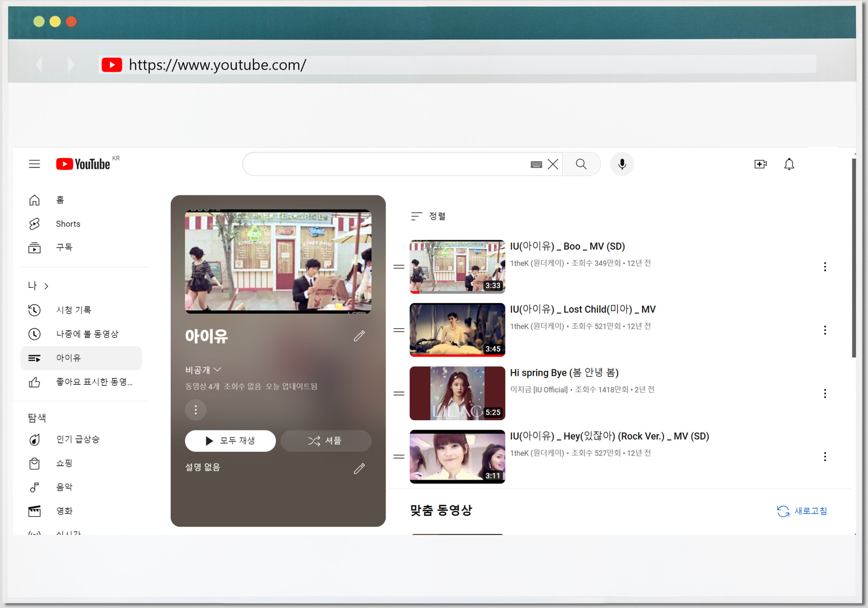
Task: Edit the playlist title 아이유 with pencil
Action: point(359,336)
